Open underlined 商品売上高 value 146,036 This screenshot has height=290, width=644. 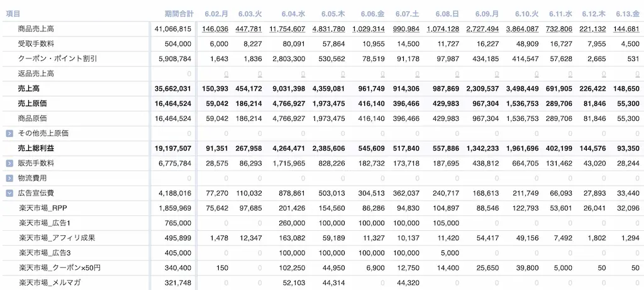click(215, 29)
